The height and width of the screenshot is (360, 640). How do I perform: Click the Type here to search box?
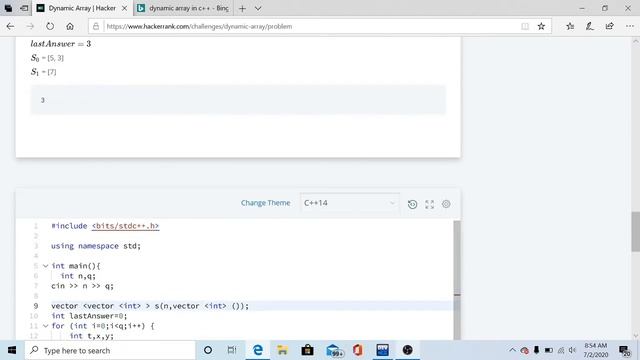[110, 350]
